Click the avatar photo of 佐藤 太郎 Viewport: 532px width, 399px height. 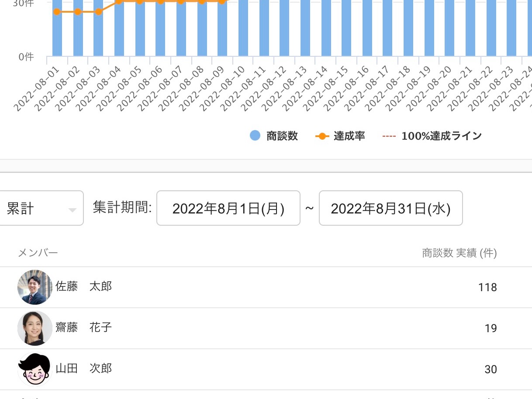tap(35, 287)
